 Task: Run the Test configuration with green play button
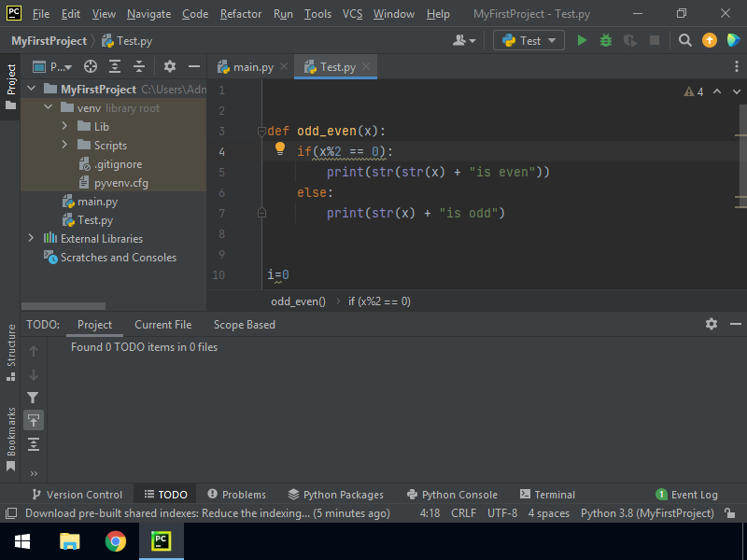(583, 40)
